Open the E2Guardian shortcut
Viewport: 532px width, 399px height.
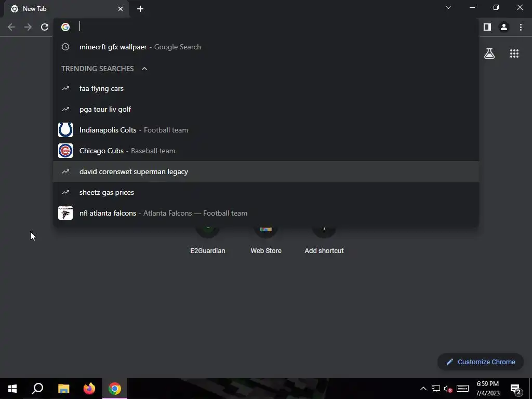pos(208,241)
